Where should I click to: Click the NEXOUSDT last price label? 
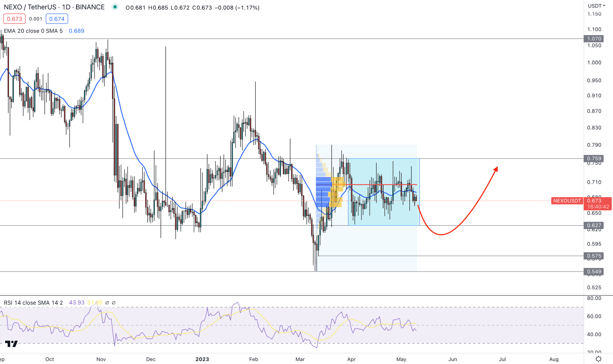click(567, 201)
